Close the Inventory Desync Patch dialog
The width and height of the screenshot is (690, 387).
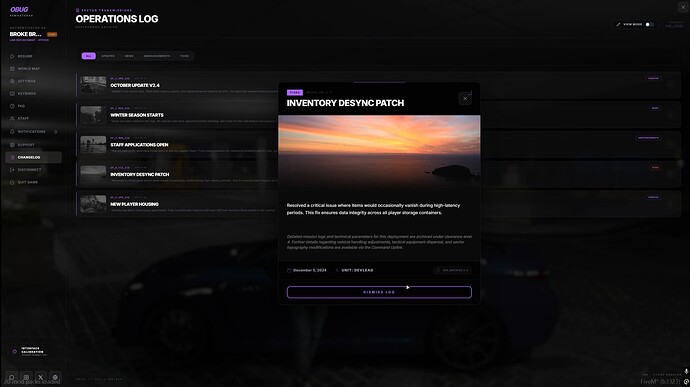(x=465, y=99)
